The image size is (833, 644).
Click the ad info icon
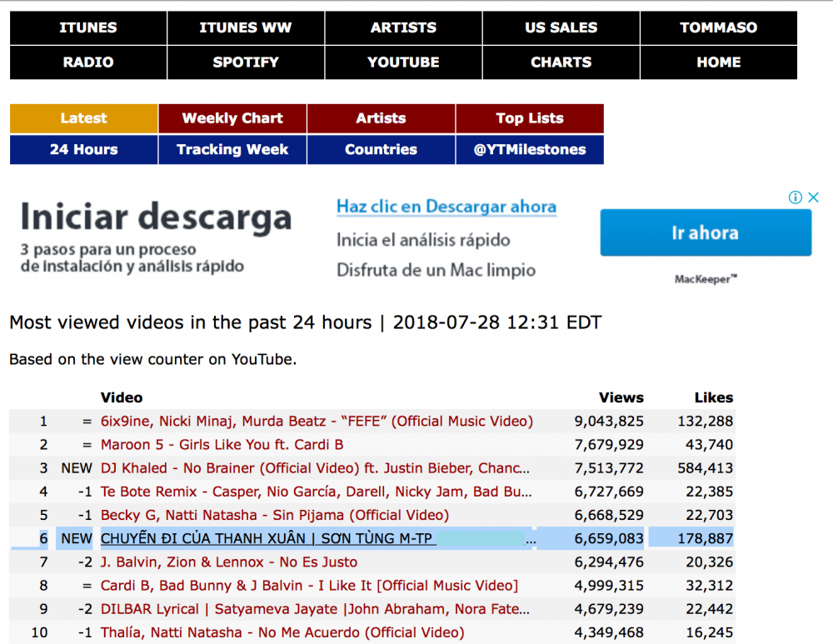tap(796, 197)
